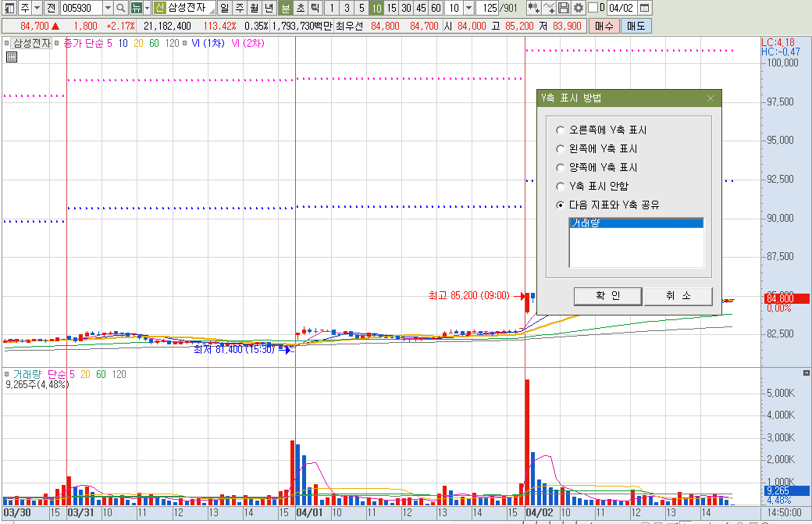The height and width of the screenshot is (524, 812).
Task: Close the Y축 표시 방법 dialog
Action: (x=710, y=98)
